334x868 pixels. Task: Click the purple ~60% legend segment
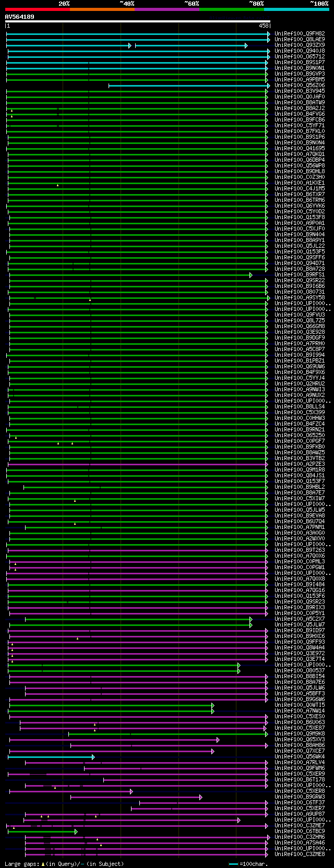coord(167,9)
